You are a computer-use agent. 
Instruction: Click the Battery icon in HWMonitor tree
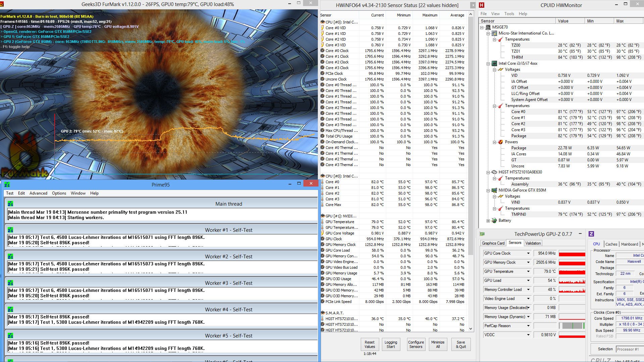(494, 220)
